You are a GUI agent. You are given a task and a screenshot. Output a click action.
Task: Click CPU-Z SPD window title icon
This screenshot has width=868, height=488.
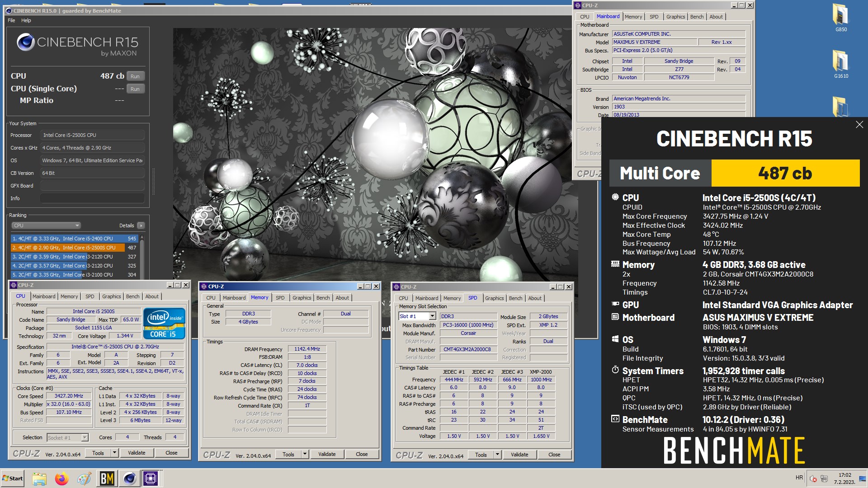click(x=396, y=287)
